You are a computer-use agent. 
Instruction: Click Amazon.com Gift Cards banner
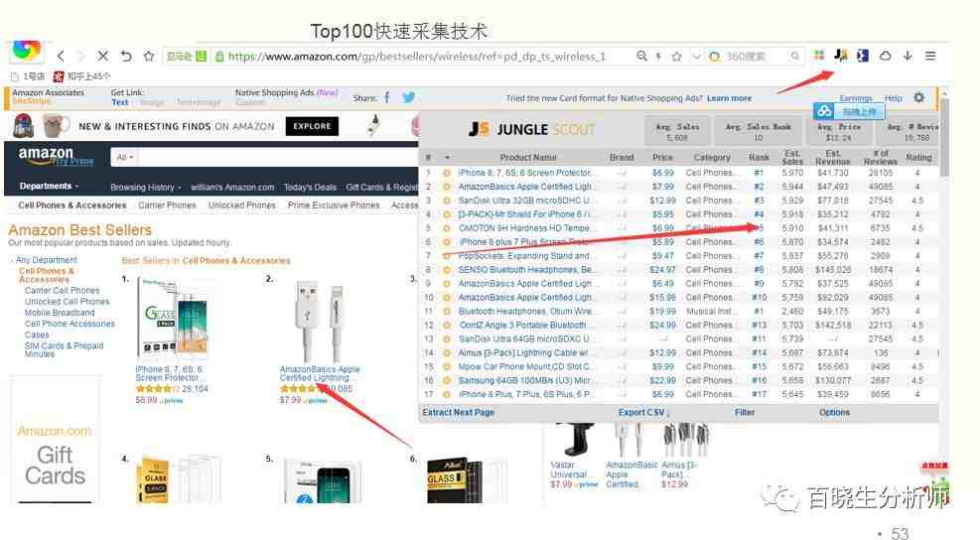click(x=55, y=439)
